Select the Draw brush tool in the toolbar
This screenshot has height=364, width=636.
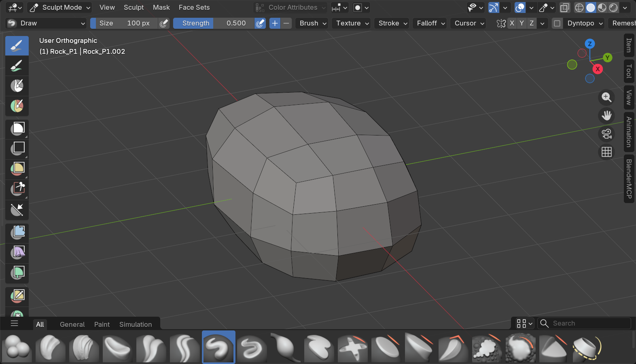pos(17,46)
